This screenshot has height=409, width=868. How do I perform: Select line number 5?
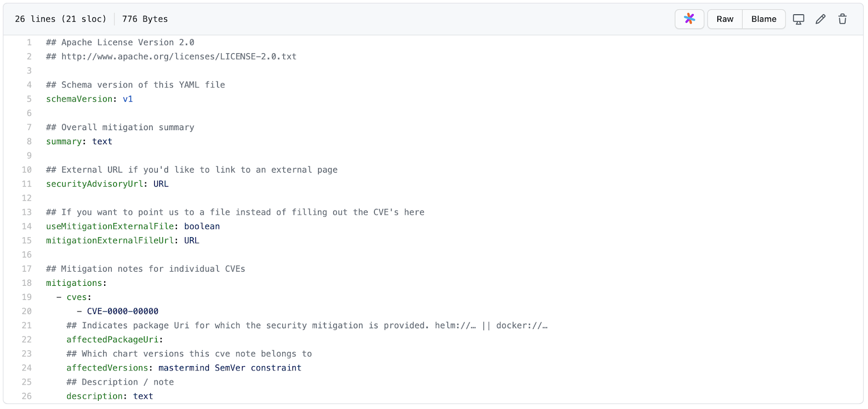point(28,99)
